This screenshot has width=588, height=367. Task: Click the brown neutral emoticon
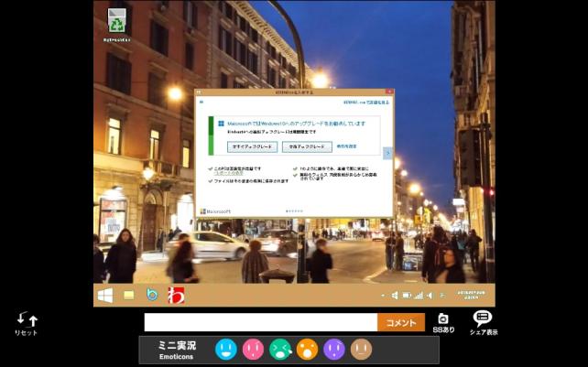tap(362, 349)
